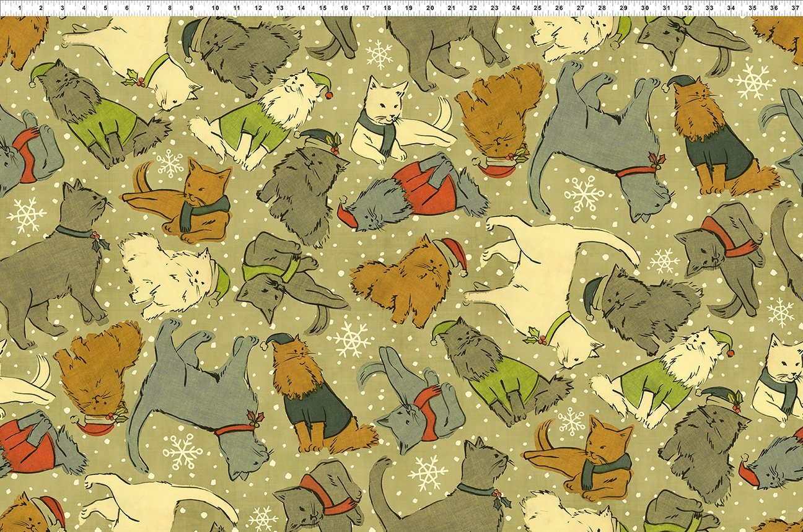Screen dimensions: 803x532
Task: Click the snowflake beneath ruler marks 34 and 35
Action: click(x=752, y=81)
